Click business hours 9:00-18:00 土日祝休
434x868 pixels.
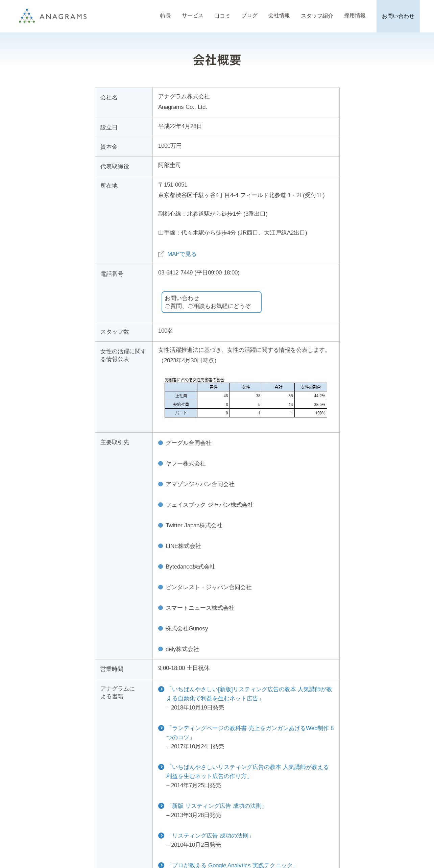184,668
